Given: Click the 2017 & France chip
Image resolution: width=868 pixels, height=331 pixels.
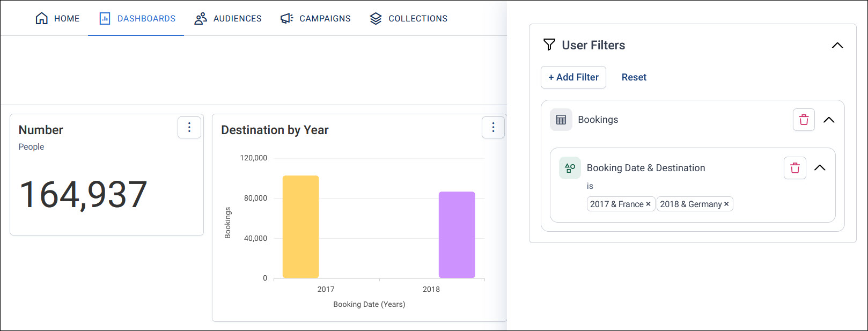Looking at the screenshot, I should [621, 204].
